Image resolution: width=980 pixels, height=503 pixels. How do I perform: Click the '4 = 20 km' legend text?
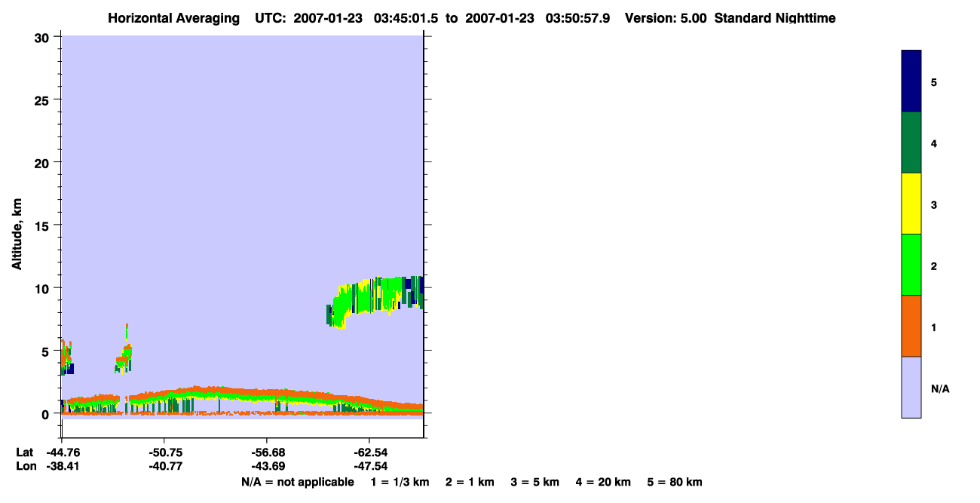tap(604, 482)
